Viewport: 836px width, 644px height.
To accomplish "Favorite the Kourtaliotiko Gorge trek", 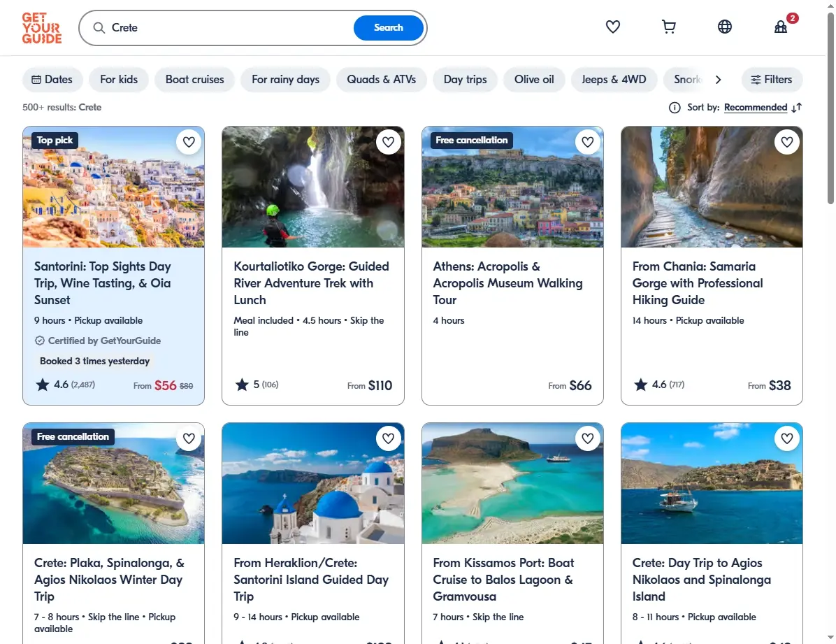I will 388,142.
